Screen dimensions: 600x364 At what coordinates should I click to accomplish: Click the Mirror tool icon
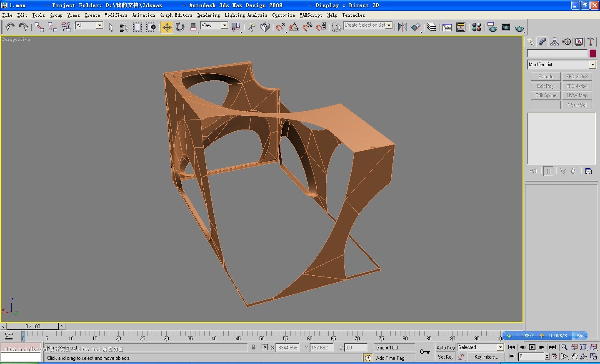click(402, 27)
